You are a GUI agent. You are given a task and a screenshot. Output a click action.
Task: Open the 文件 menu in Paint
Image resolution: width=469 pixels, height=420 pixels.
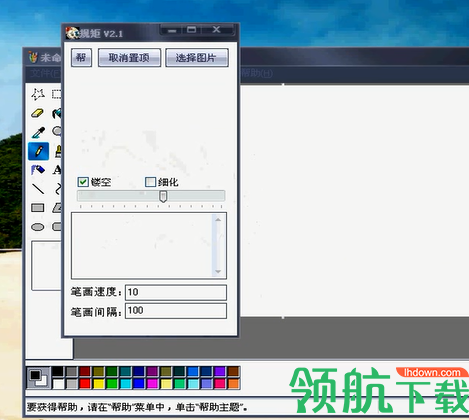[45, 73]
